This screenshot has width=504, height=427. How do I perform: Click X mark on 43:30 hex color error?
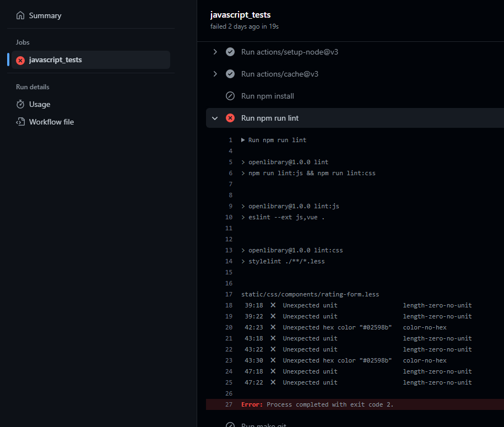[273, 360]
